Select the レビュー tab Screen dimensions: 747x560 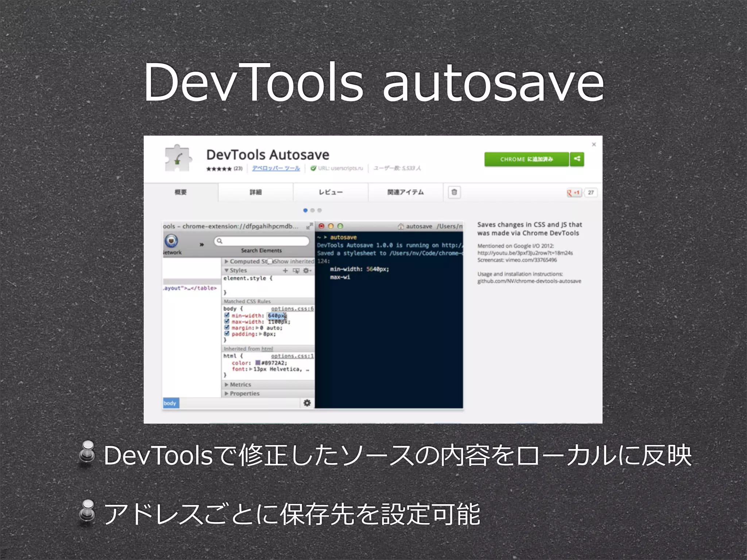tap(330, 192)
